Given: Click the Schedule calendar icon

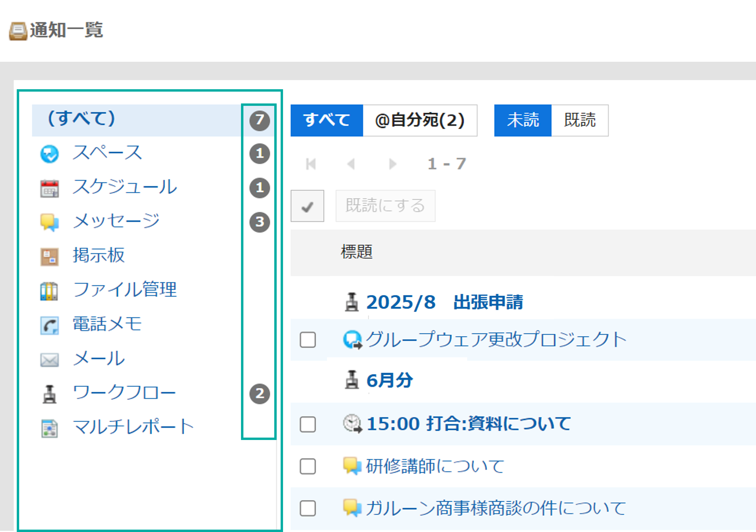Looking at the screenshot, I should pos(49,188).
